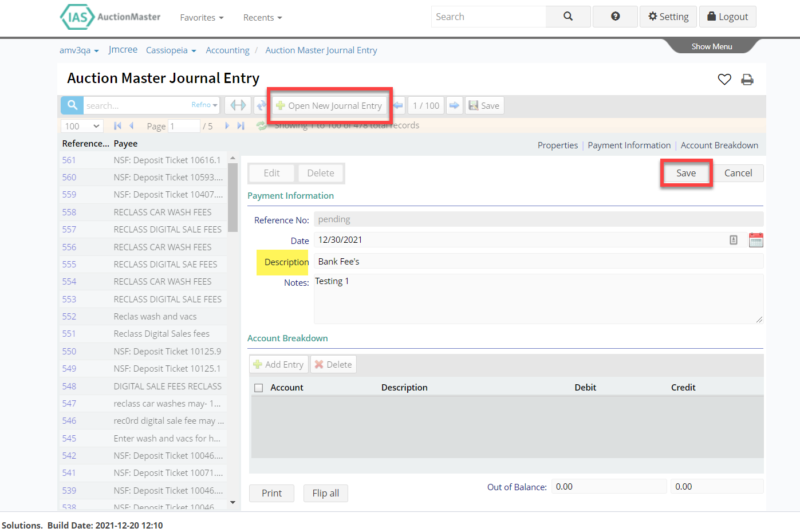Click Open New Journal Entry button

329,105
